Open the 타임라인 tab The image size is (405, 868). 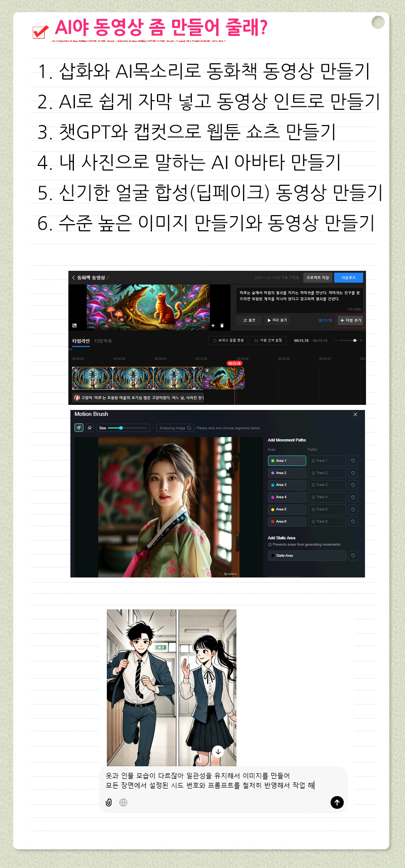(80, 341)
